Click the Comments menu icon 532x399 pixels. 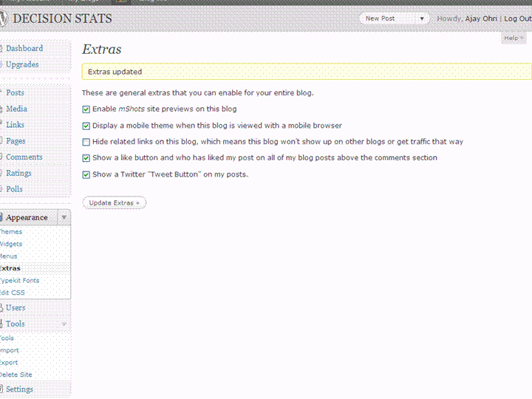click(2, 157)
